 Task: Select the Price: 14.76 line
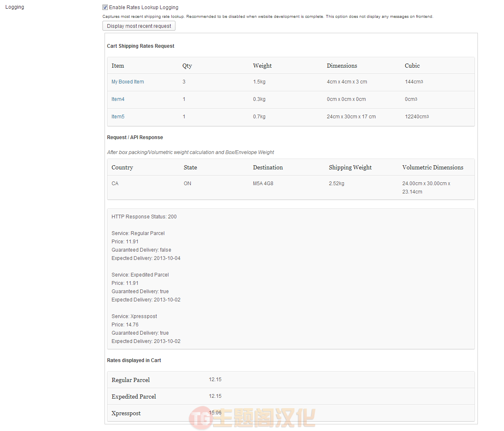[125, 325]
